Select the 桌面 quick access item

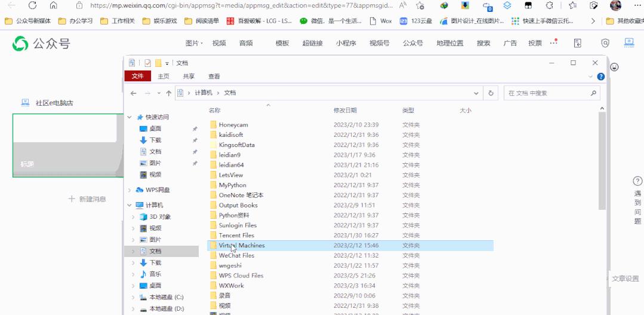point(155,129)
